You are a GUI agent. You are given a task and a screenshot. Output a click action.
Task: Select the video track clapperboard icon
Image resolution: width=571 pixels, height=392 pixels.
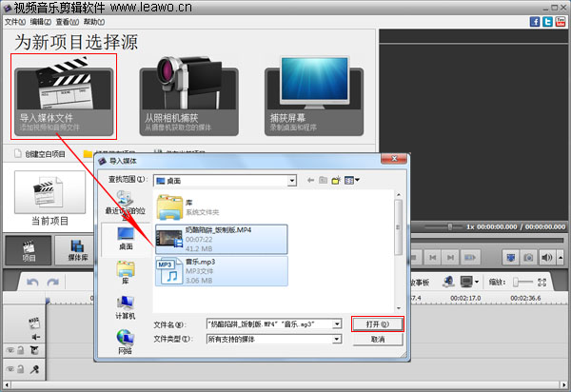click(x=34, y=322)
